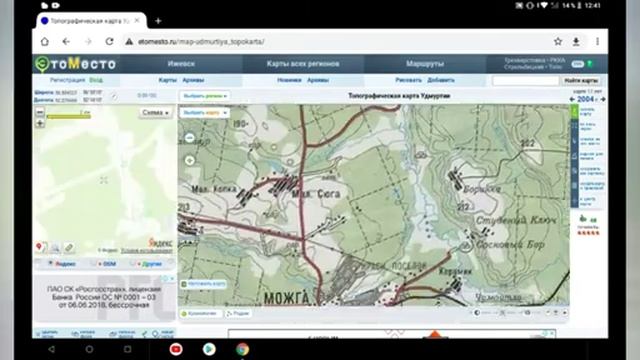Click the rating stars
640x360 pixels.
coord(589,233)
